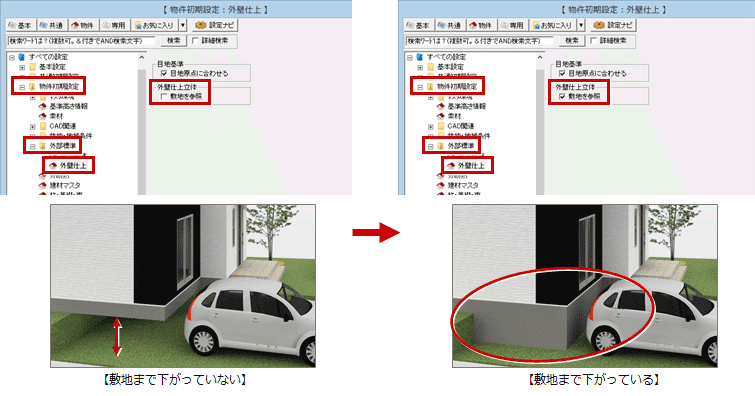The height and width of the screenshot is (396, 755).
Task: Select 建材マスタ item icon in right dialog
Action: point(441,185)
